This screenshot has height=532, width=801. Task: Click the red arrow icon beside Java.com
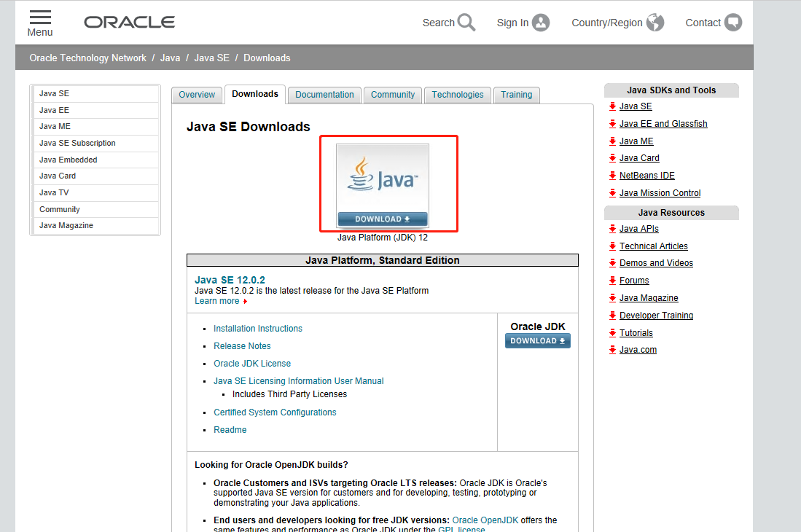612,350
